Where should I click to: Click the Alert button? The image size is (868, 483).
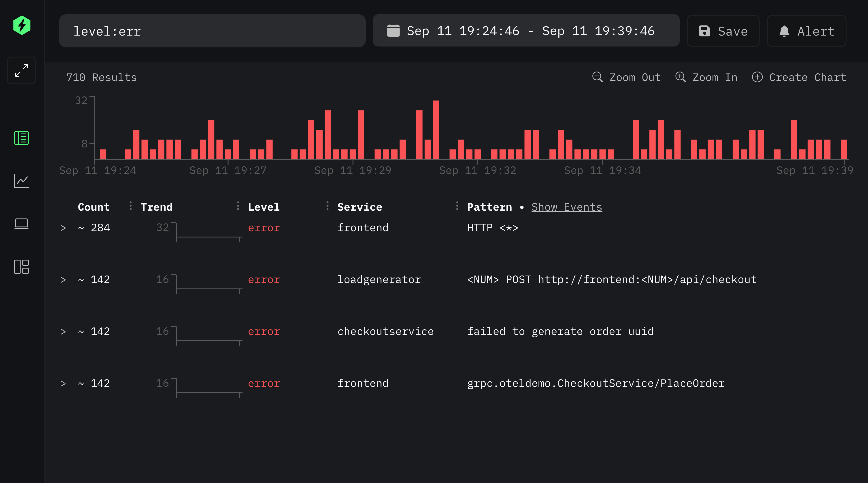pyautogui.click(x=807, y=31)
